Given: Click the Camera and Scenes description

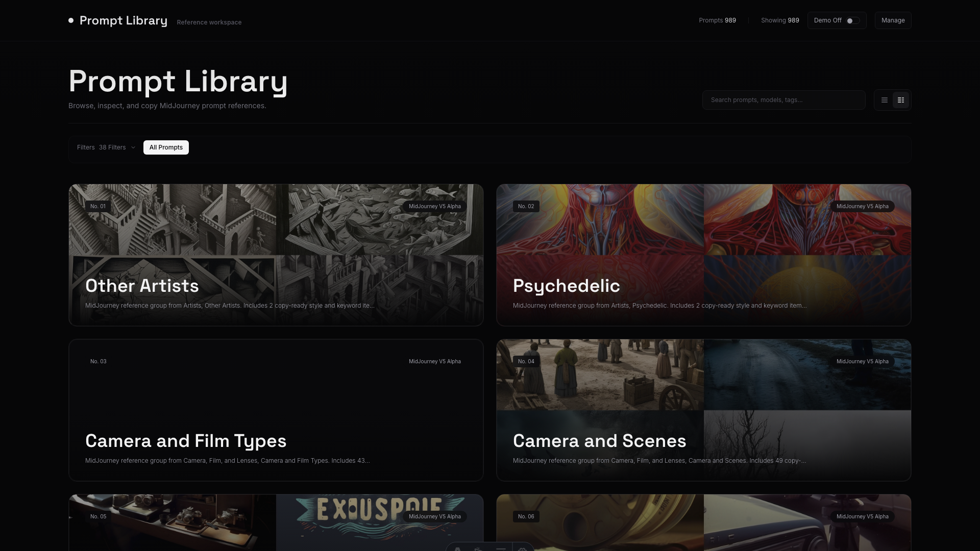Looking at the screenshot, I should [x=659, y=461].
